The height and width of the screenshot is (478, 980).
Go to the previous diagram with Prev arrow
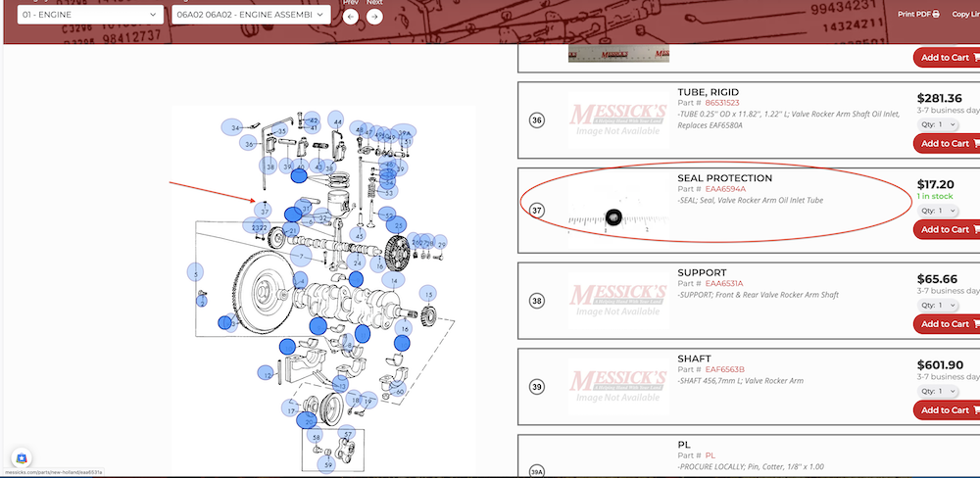pyautogui.click(x=351, y=17)
